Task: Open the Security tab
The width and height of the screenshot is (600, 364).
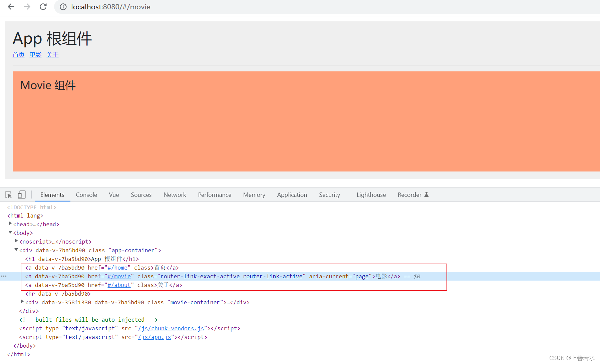Action: pyautogui.click(x=329, y=195)
